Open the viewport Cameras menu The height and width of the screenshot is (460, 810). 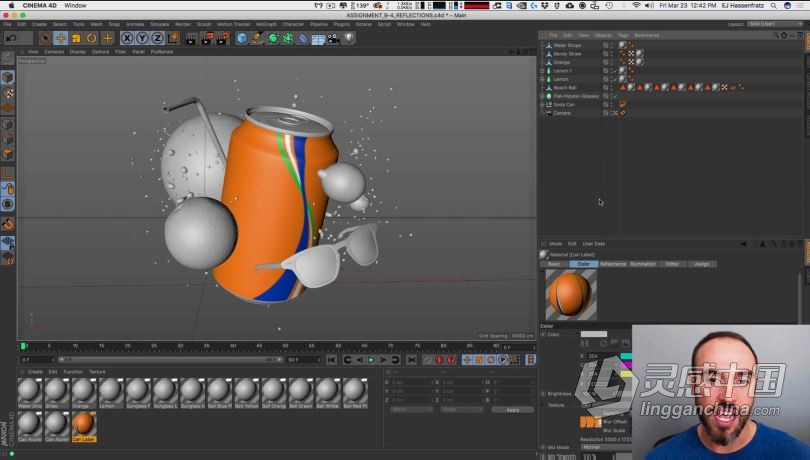click(x=54, y=52)
